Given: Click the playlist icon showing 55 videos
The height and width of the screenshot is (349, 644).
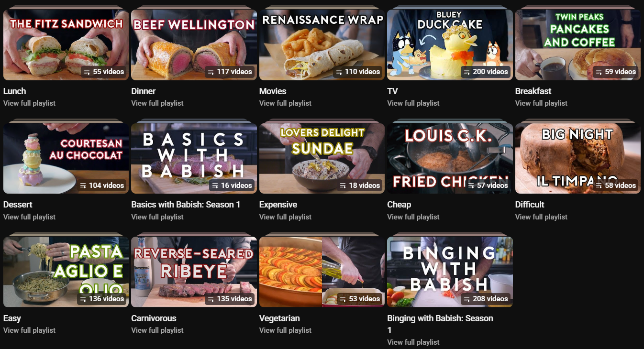Looking at the screenshot, I should click(87, 72).
